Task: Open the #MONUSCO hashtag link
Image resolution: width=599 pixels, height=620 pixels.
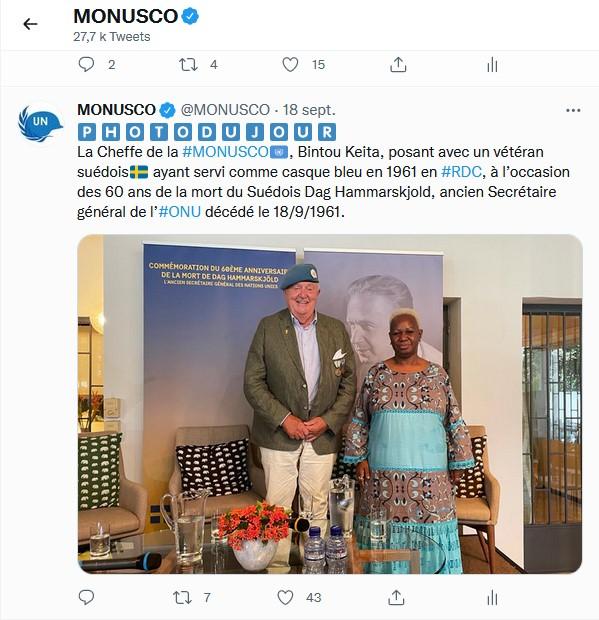Action: click(x=225, y=152)
